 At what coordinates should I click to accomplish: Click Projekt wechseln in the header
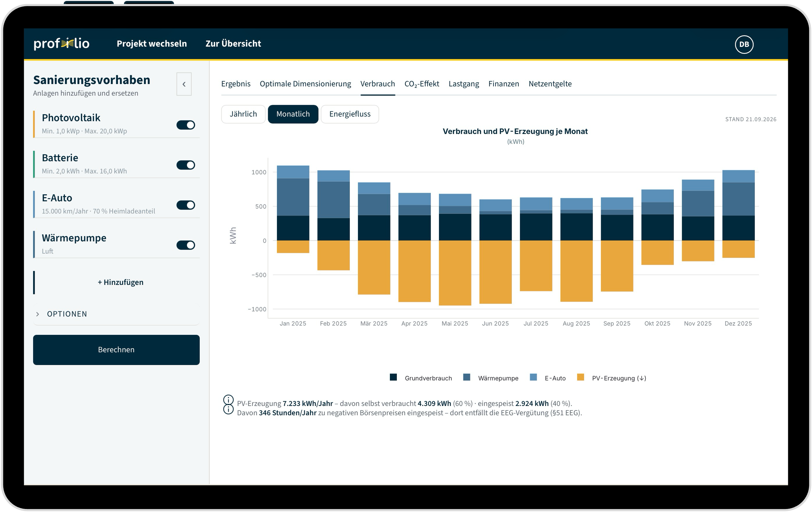(152, 44)
